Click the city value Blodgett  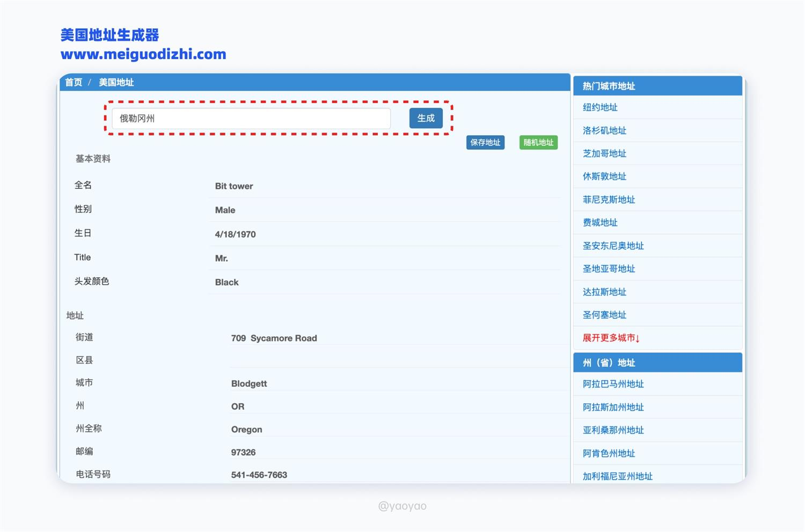pos(249,384)
